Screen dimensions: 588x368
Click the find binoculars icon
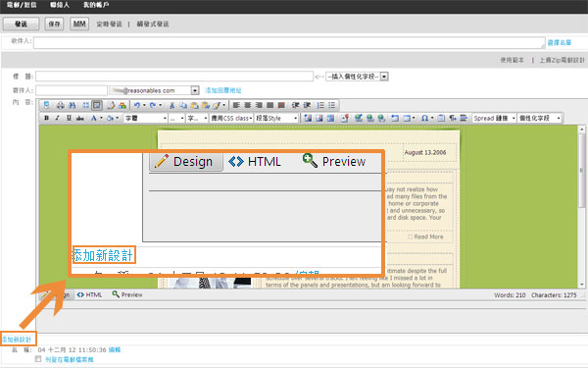72,106
